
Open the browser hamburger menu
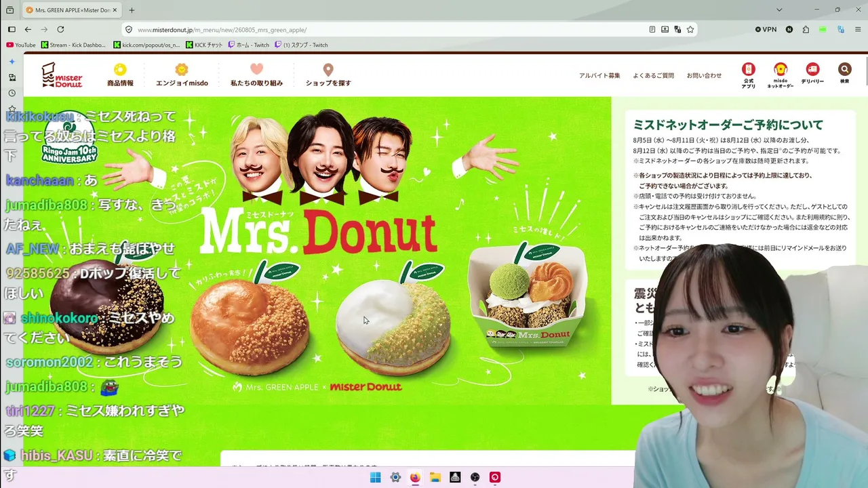click(x=858, y=30)
